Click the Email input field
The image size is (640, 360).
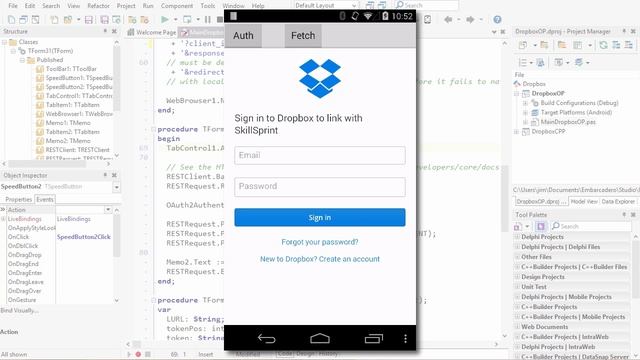pos(320,156)
